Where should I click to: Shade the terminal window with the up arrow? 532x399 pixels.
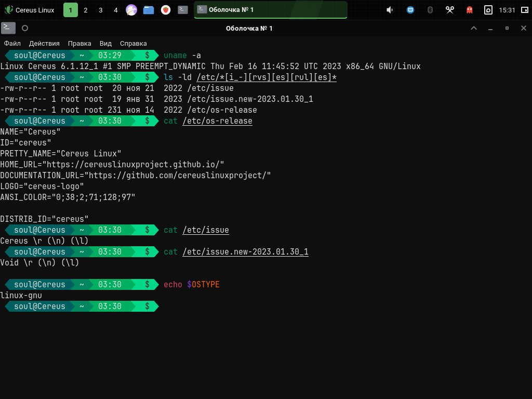coord(474,28)
